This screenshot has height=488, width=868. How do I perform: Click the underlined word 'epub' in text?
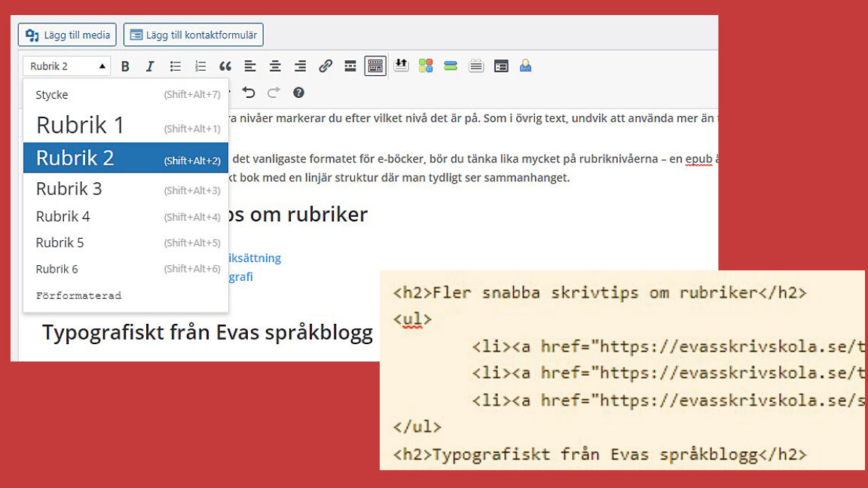pyautogui.click(x=698, y=160)
